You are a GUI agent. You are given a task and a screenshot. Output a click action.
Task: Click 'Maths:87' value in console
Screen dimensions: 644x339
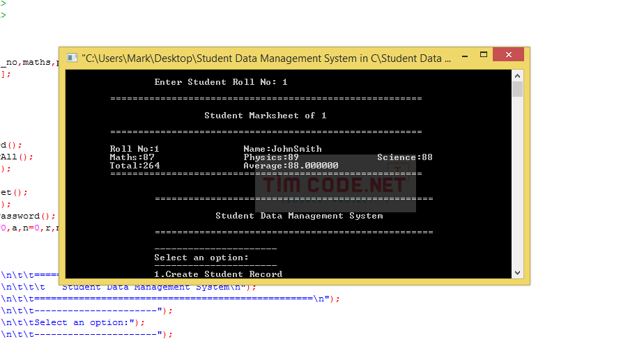pos(132,157)
